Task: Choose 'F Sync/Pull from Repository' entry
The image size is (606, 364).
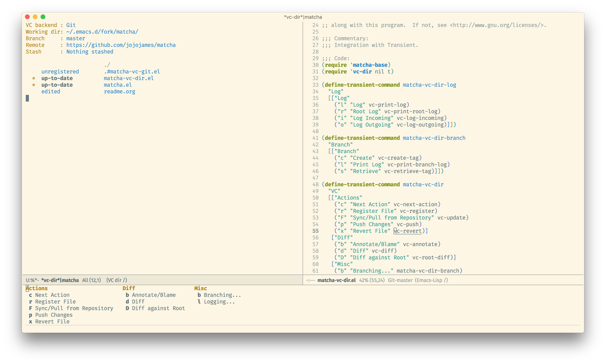Action: pos(71,308)
